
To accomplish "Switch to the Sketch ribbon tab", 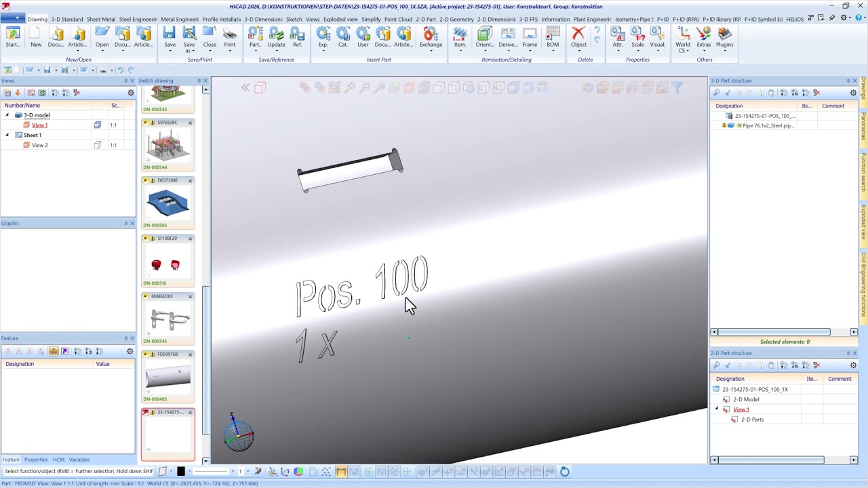I will (x=294, y=19).
